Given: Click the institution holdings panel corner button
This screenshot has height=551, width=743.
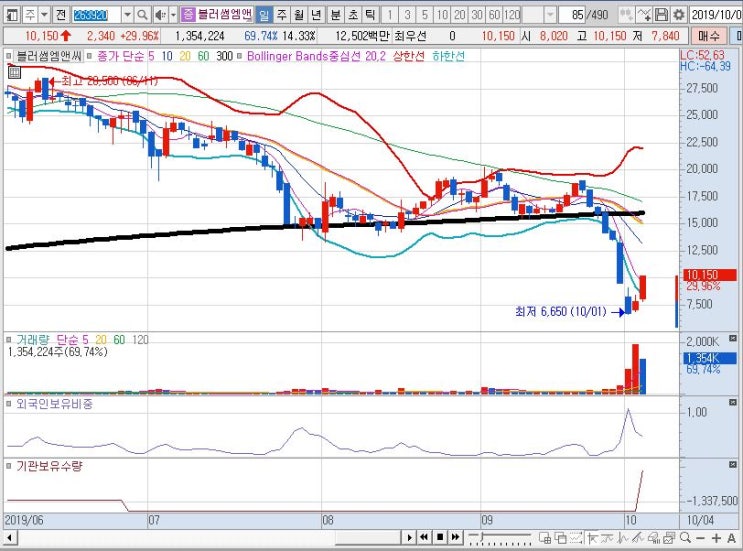Looking at the screenshot, I should 733,464.
